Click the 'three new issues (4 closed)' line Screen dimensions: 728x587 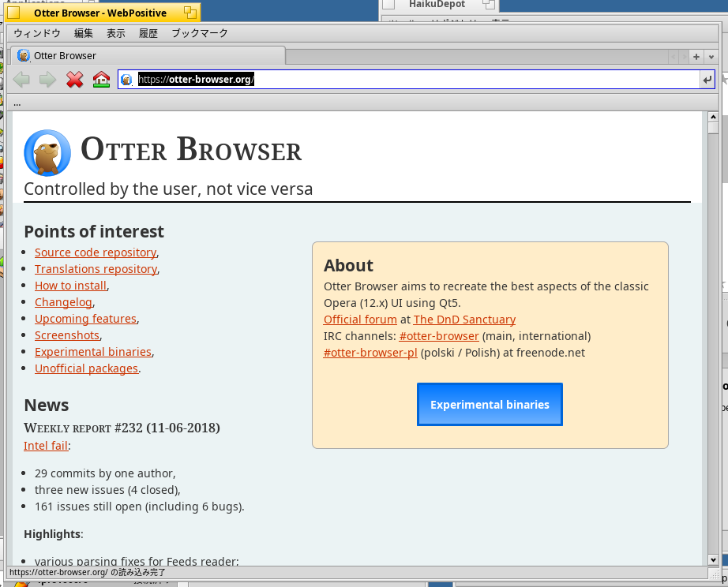pos(107,490)
